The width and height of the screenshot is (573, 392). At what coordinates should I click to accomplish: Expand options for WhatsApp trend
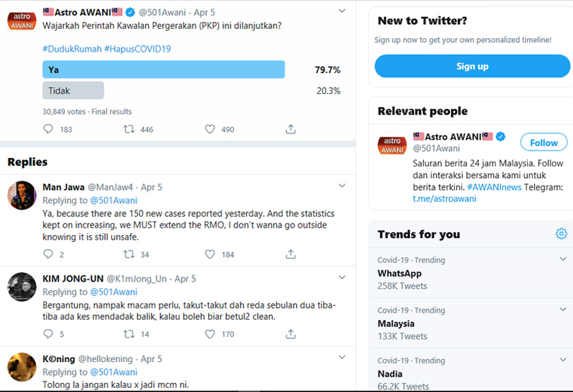pyautogui.click(x=563, y=260)
